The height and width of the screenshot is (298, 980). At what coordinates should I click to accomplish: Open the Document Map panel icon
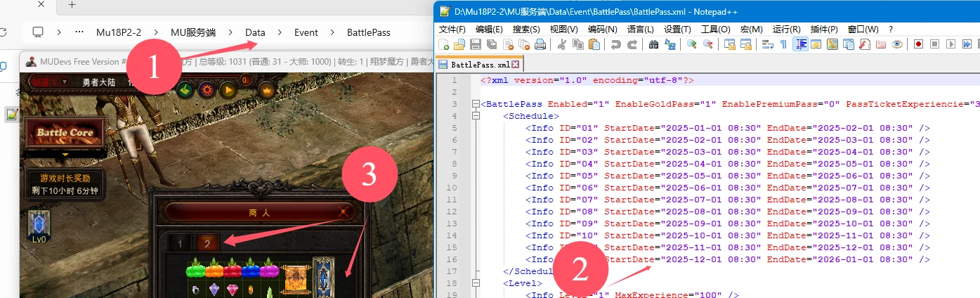click(832, 44)
